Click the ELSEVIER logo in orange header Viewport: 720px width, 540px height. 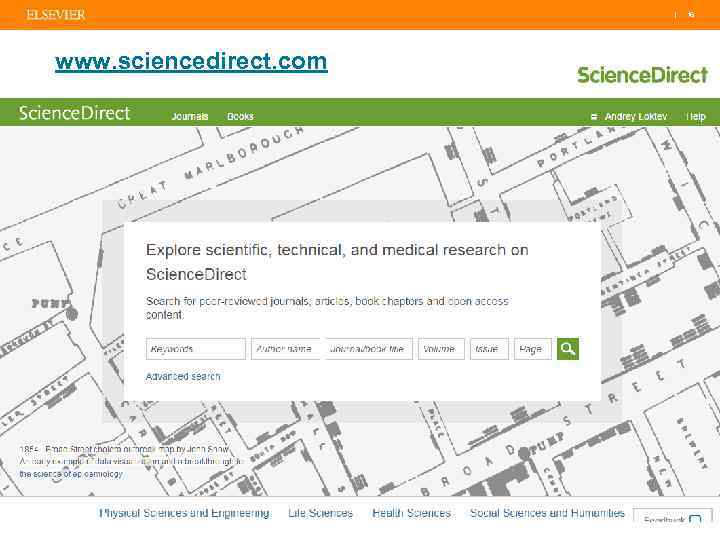(56, 15)
